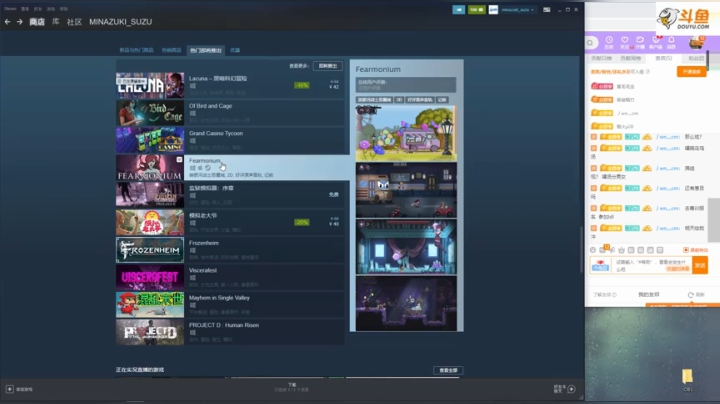Open Grand Casino Tycoon game row
This screenshot has height=404, width=720.
click(230, 140)
